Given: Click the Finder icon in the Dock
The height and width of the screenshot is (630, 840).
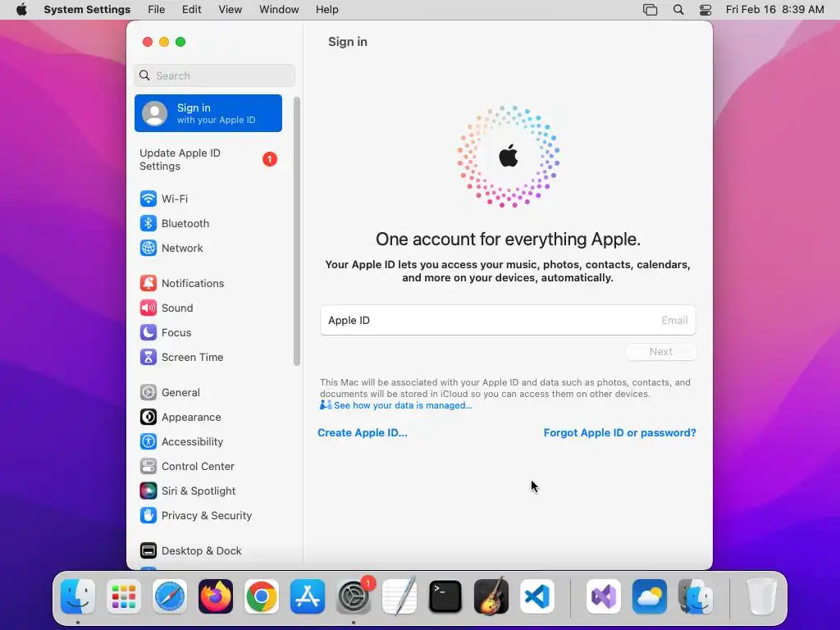Looking at the screenshot, I should click(x=78, y=596).
